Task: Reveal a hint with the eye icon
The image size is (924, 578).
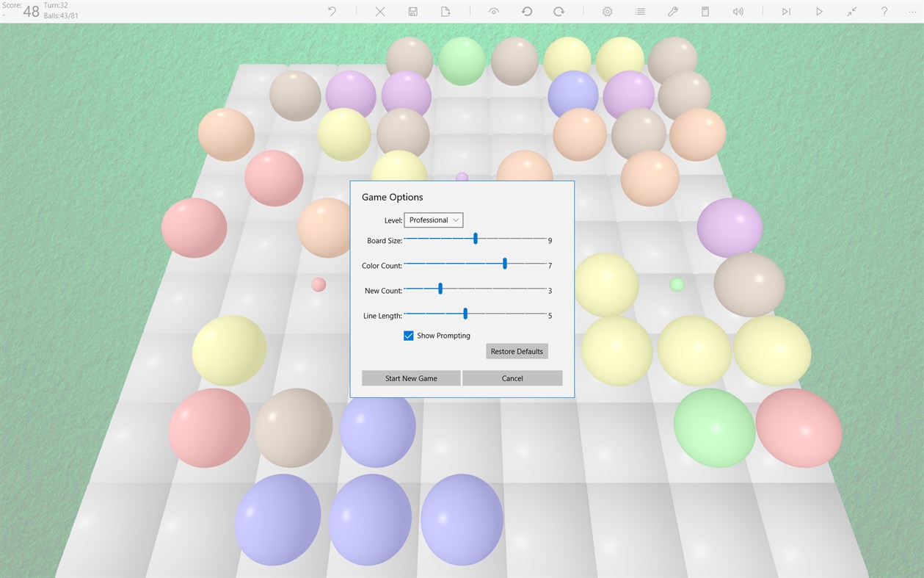Action: tap(493, 11)
